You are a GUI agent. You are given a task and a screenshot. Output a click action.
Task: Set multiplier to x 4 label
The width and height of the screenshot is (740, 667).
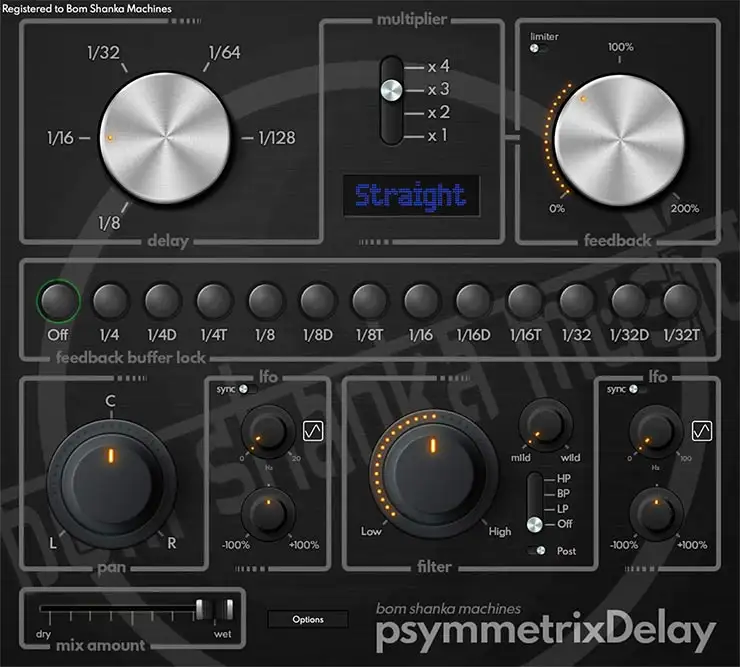coord(438,67)
